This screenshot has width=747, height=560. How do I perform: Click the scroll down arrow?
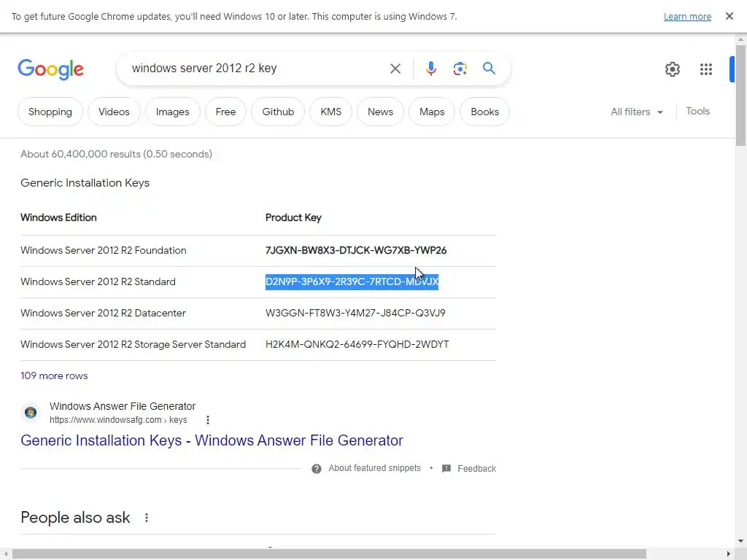(x=741, y=542)
